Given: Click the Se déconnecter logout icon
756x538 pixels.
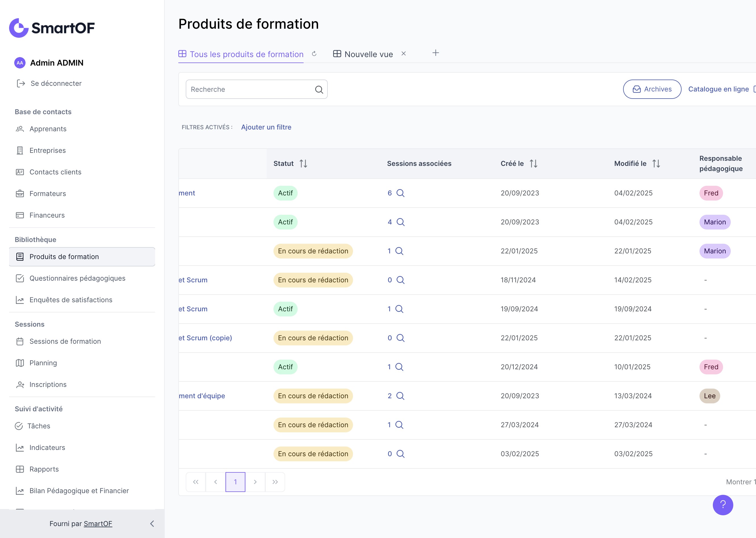Looking at the screenshot, I should [21, 84].
